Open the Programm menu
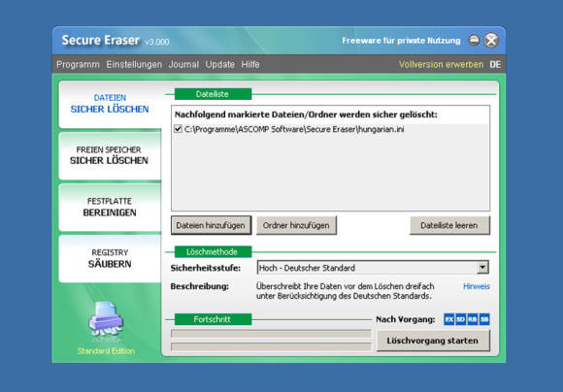The width and height of the screenshot is (563, 392). (78, 65)
